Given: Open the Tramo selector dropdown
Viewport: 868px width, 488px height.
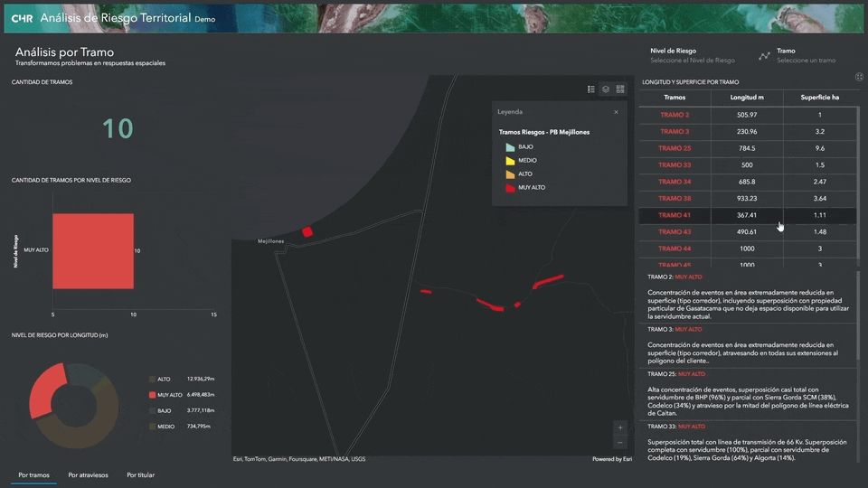Looking at the screenshot, I should point(806,56).
